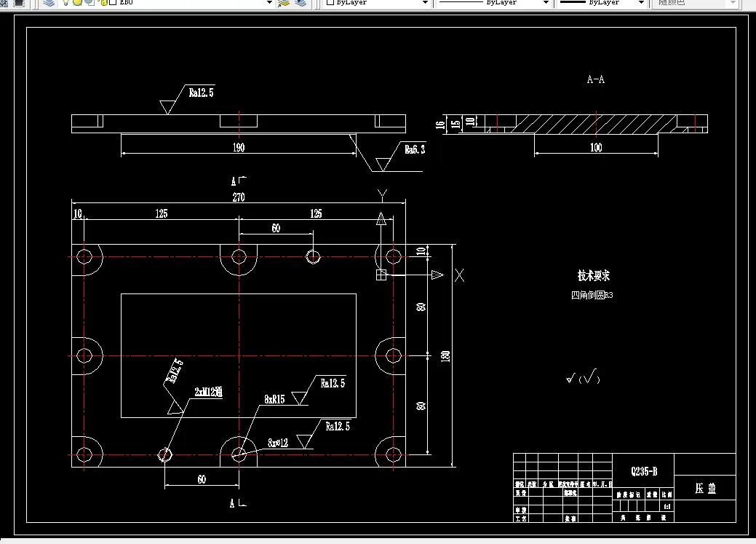Select the Ra6.3 roughness label
This screenshot has width=756, height=544.
tap(415, 149)
